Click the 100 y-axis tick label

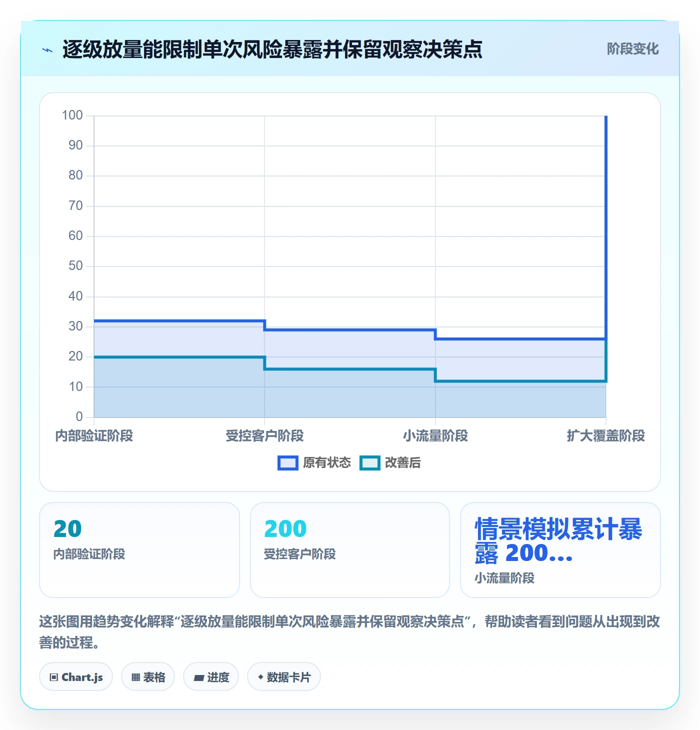click(72, 115)
